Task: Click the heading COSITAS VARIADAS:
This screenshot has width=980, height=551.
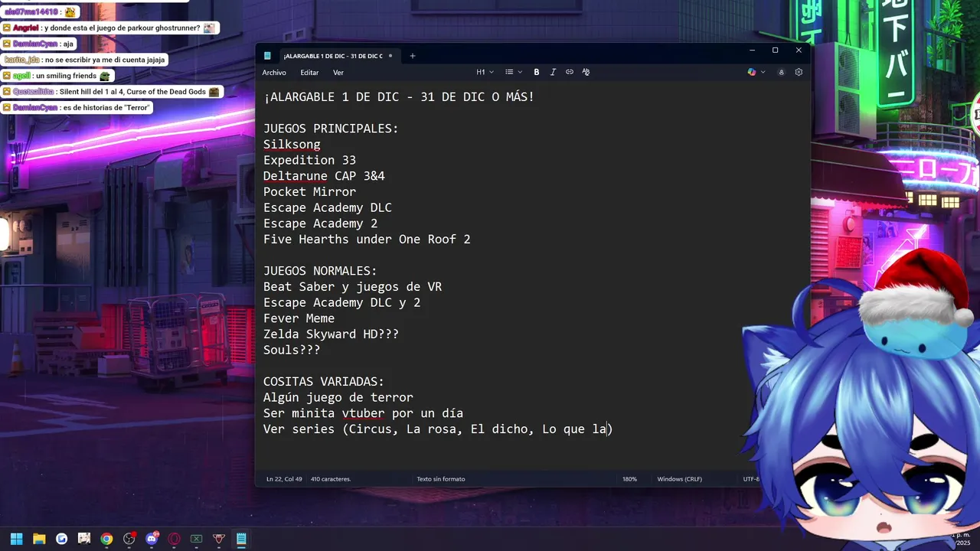Action: tap(324, 382)
